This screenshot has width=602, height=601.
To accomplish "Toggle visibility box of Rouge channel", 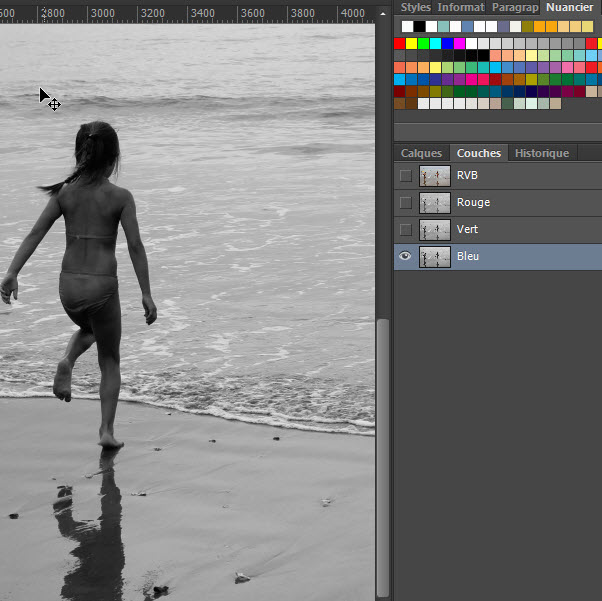I will pyautogui.click(x=405, y=203).
